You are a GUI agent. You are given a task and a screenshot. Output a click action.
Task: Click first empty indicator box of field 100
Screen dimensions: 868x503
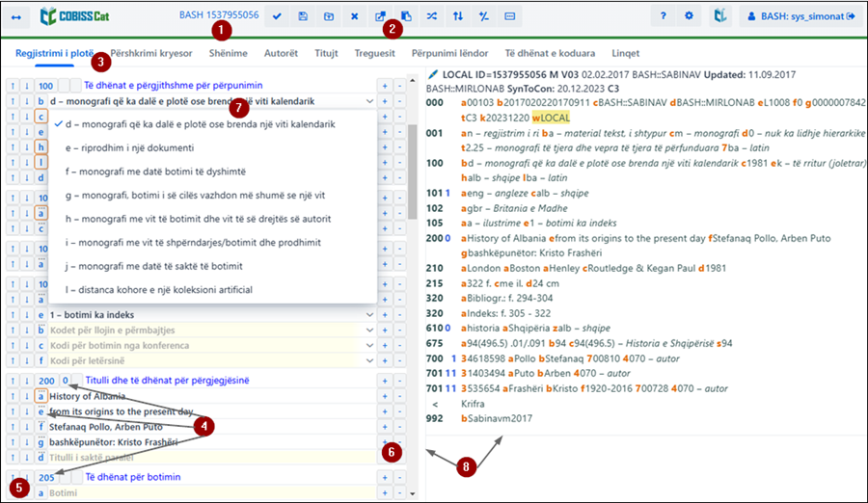click(65, 86)
